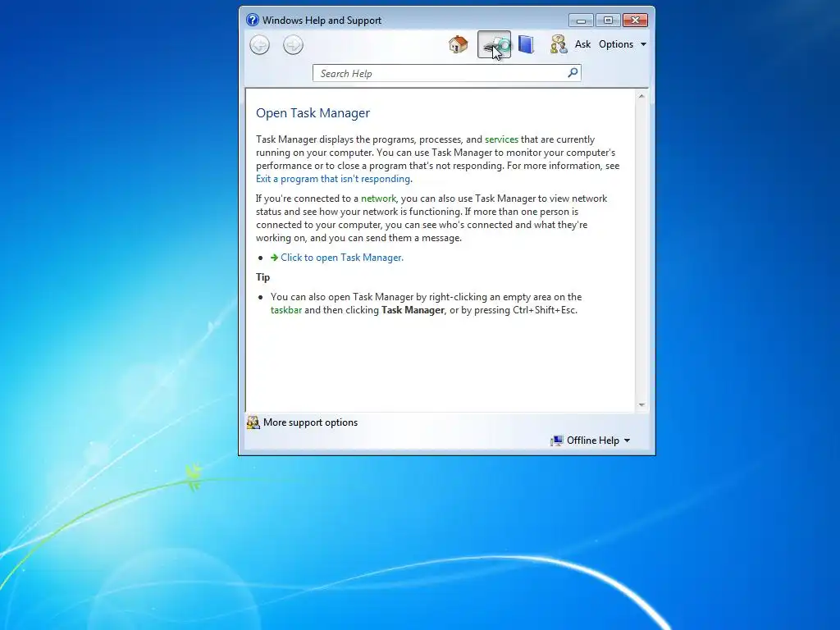Click More support options
Screen dimensions: 840x630
tap(310, 422)
